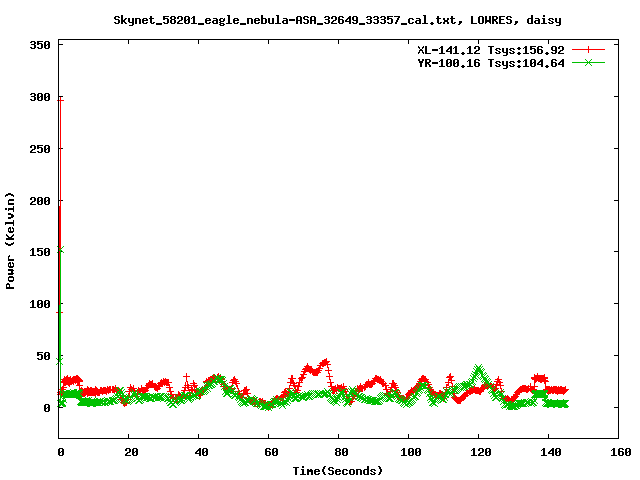This screenshot has height=480, width=640.
Task: Click the red curve peak near 76 seconds
Action: click(325, 362)
